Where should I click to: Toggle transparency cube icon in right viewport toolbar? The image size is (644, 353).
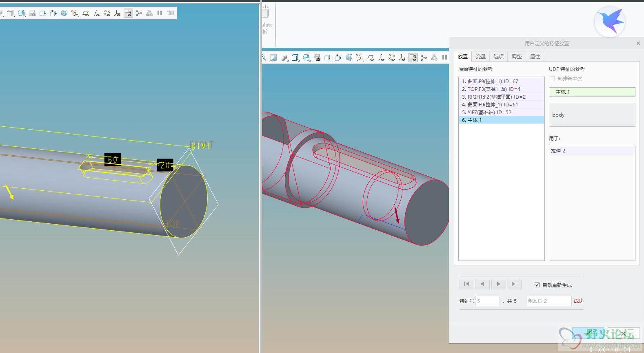tap(349, 58)
